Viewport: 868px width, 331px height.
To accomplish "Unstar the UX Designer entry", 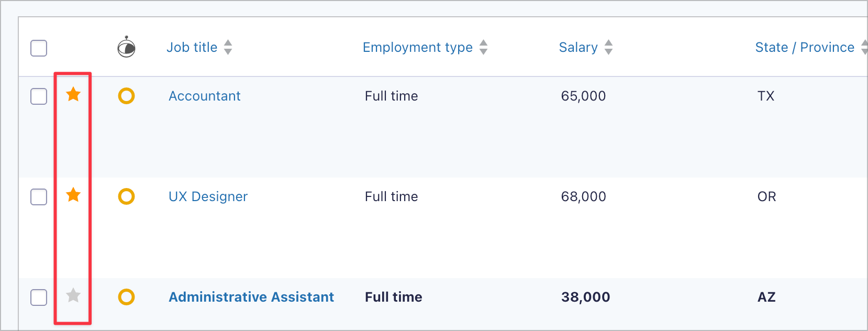I will (x=73, y=195).
